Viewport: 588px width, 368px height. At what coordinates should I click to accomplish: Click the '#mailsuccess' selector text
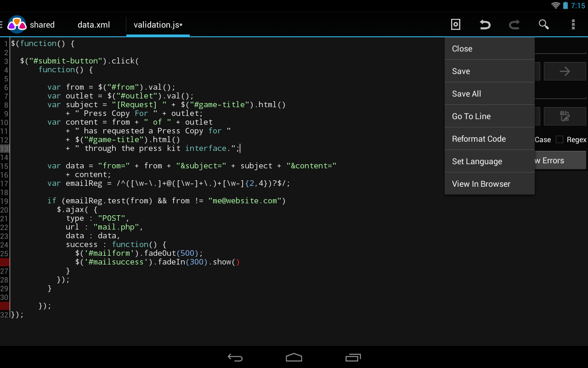coord(116,262)
